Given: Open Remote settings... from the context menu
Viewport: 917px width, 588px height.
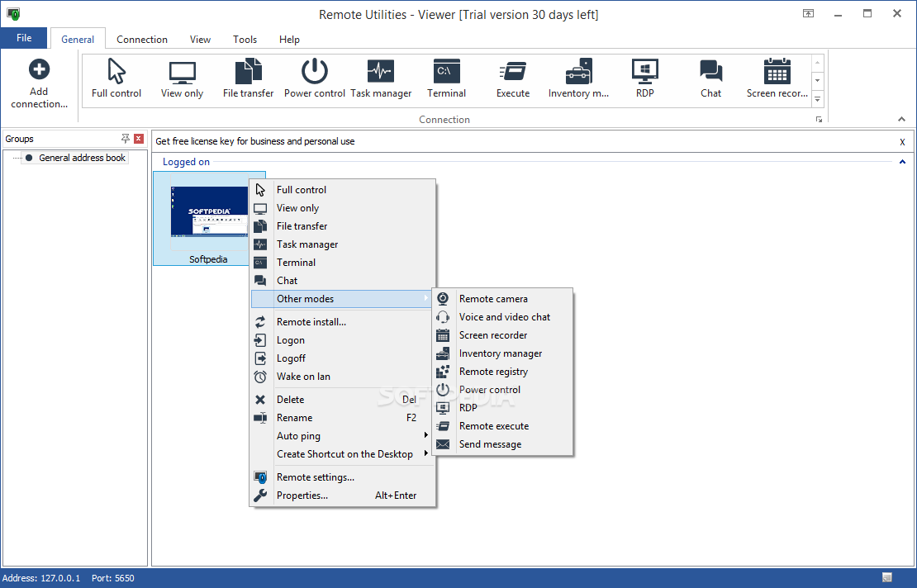Looking at the screenshot, I should (x=343, y=477).
